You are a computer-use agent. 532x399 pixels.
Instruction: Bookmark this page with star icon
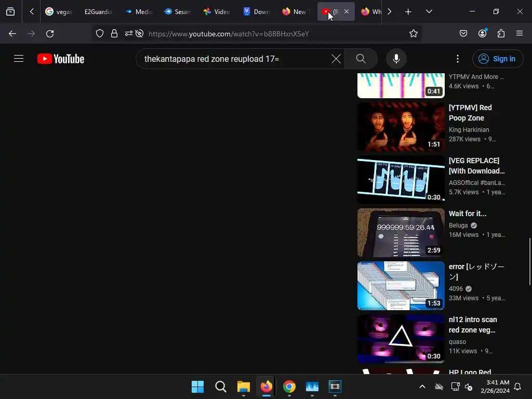pyautogui.click(x=413, y=34)
